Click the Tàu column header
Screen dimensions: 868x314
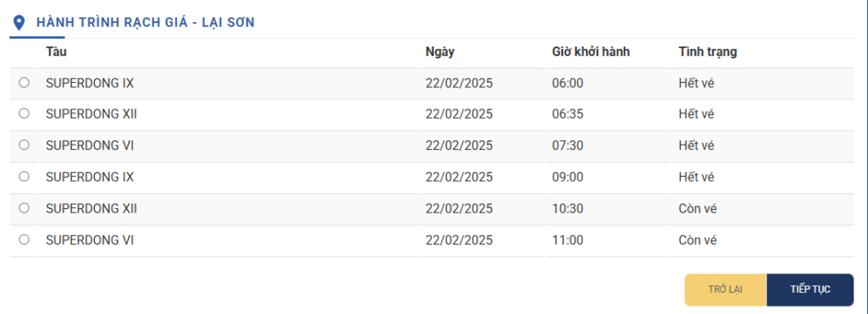coord(57,52)
